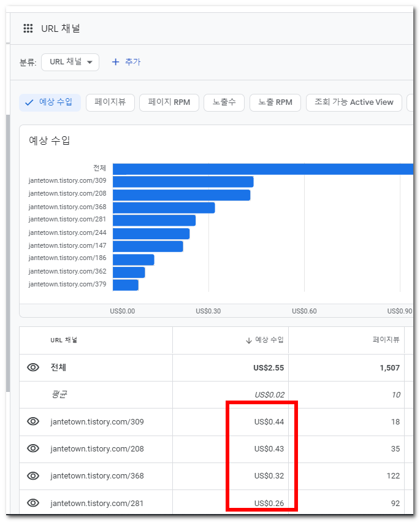Click the US$0.60 axis label
Screen dimensions: 420x522
point(304,311)
